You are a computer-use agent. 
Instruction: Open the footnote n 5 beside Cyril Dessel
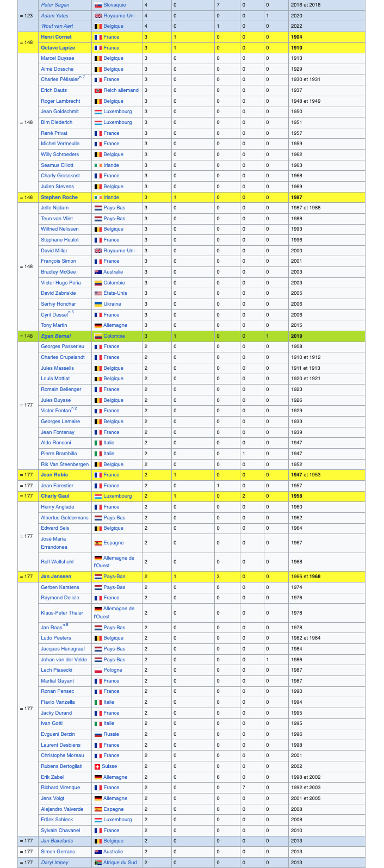(71, 313)
